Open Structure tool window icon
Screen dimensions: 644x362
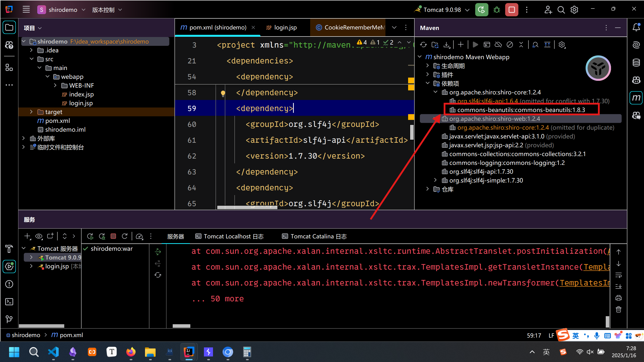9,67
